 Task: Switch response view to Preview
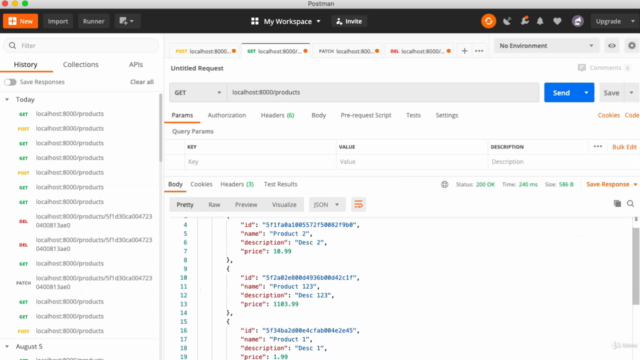[246, 204]
